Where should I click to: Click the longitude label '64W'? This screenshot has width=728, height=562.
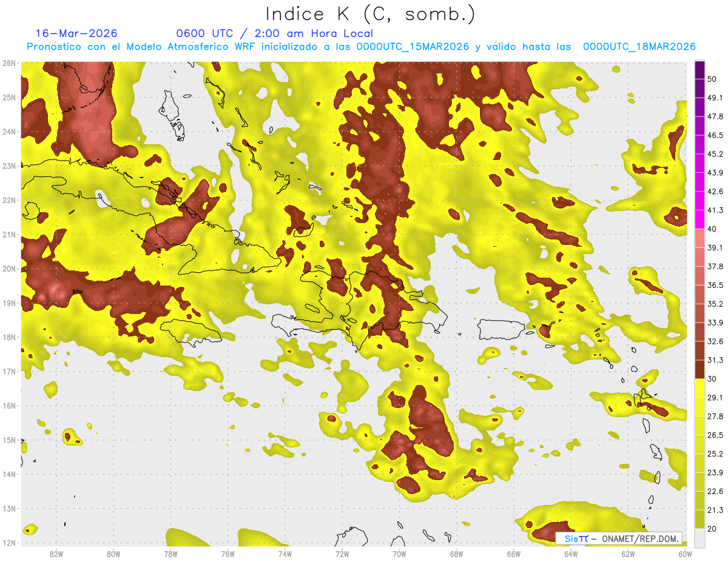[571, 554]
